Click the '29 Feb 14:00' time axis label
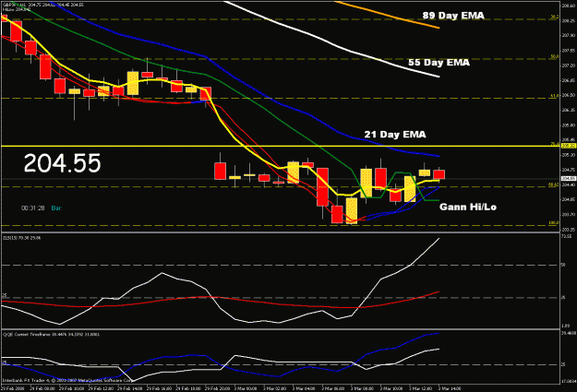 128,388
